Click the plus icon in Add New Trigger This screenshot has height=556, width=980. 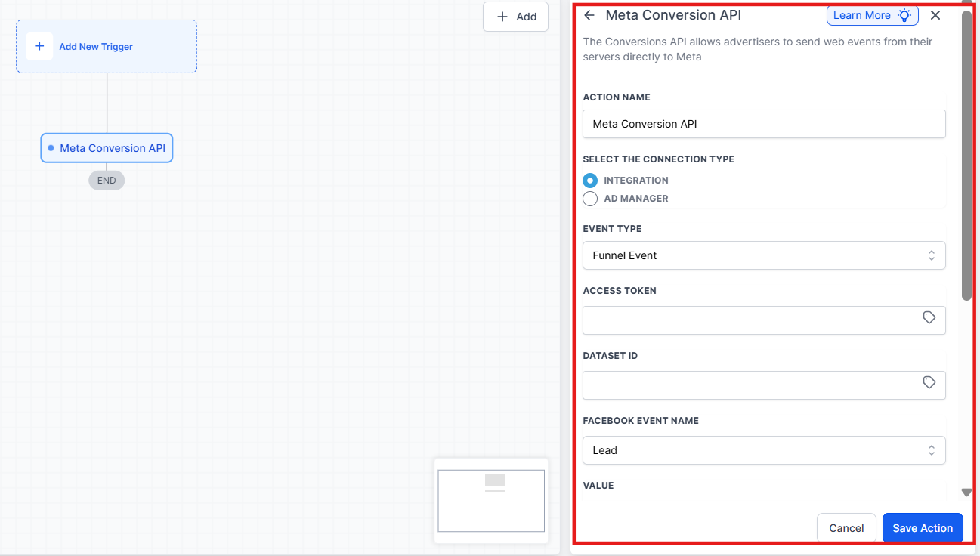tap(39, 46)
